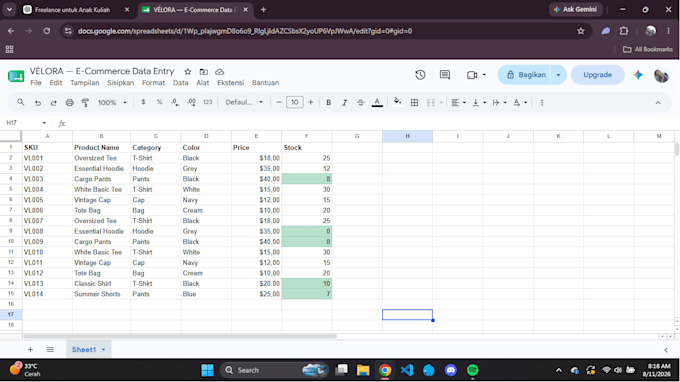The height and width of the screenshot is (382, 680).
Task: Open the Alat menu
Action: point(203,83)
